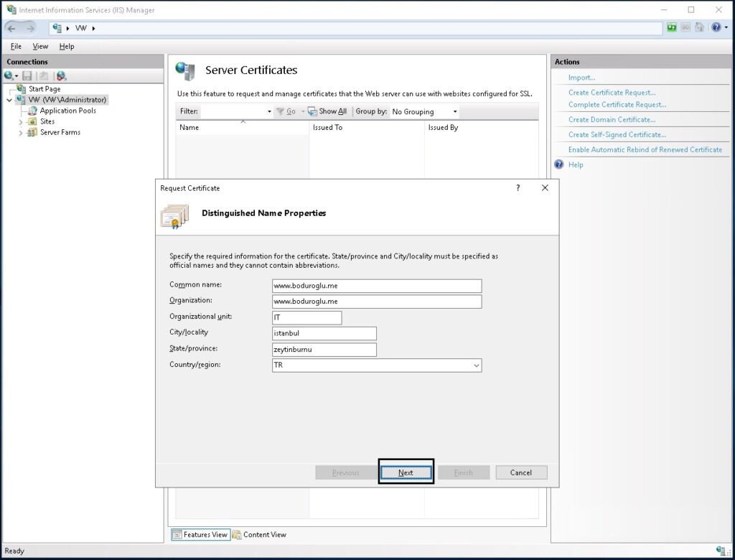Click the Next button
The height and width of the screenshot is (560, 735).
(406, 472)
